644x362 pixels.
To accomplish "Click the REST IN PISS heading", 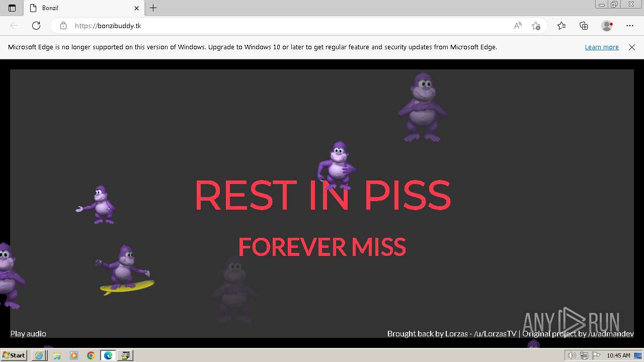I will pos(323,195).
